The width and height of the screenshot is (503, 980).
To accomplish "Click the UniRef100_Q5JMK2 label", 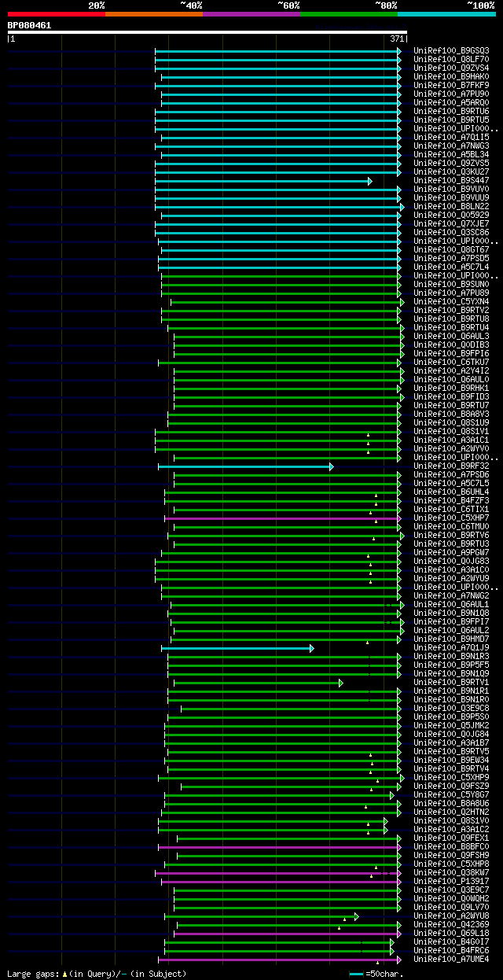I will [x=452, y=725].
